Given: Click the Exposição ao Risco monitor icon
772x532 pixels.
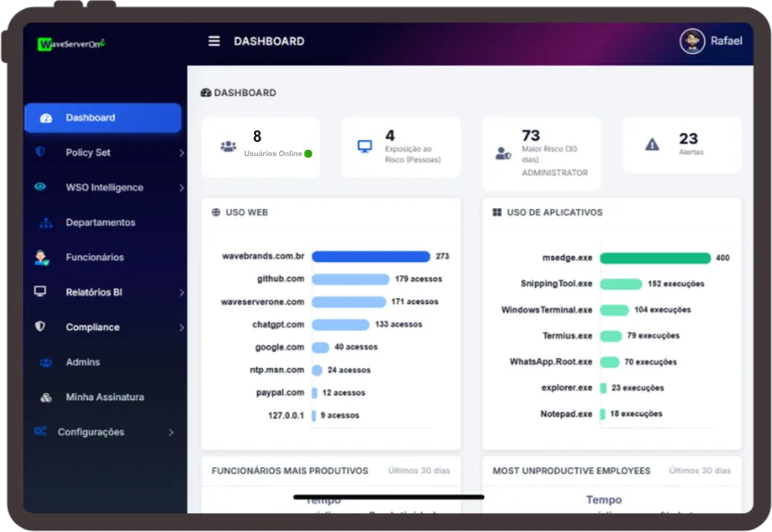Looking at the screenshot, I should point(364,146).
